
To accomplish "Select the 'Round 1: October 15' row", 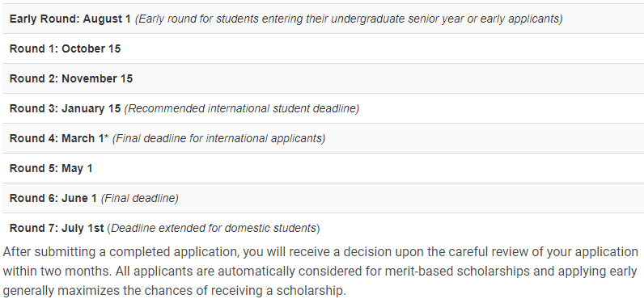I will click(x=323, y=48).
